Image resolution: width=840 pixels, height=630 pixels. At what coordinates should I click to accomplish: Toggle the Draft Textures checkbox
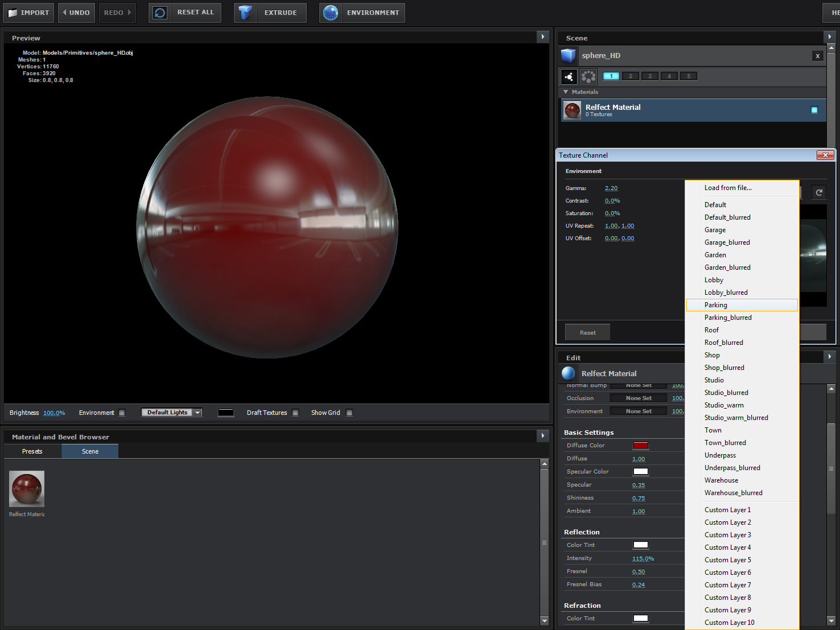[x=295, y=413]
